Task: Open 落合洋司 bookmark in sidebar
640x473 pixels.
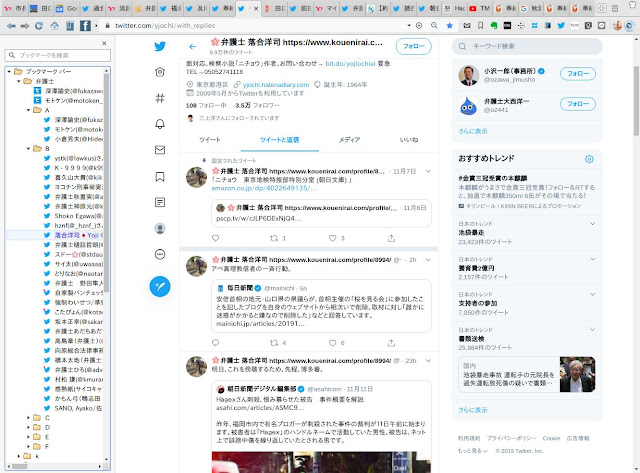Action: [x=73, y=235]
